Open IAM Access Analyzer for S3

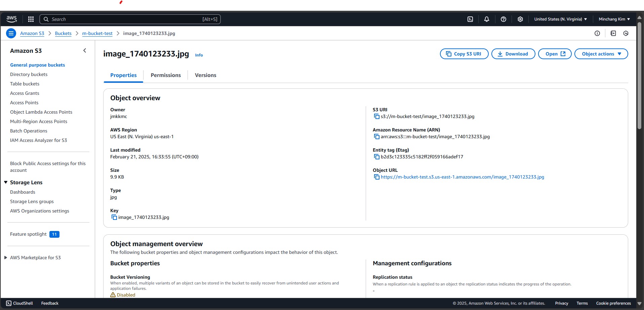tap(39, 140)
